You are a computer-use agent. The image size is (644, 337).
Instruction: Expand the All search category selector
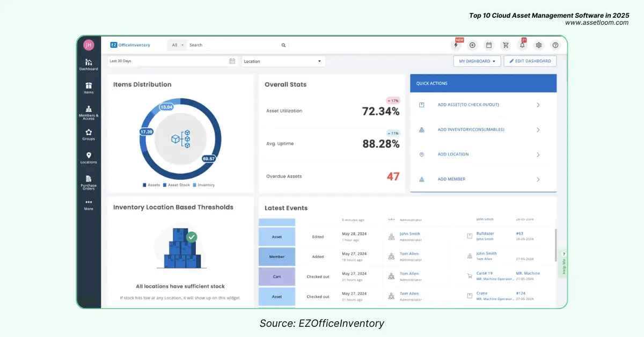tap(177, 45)
